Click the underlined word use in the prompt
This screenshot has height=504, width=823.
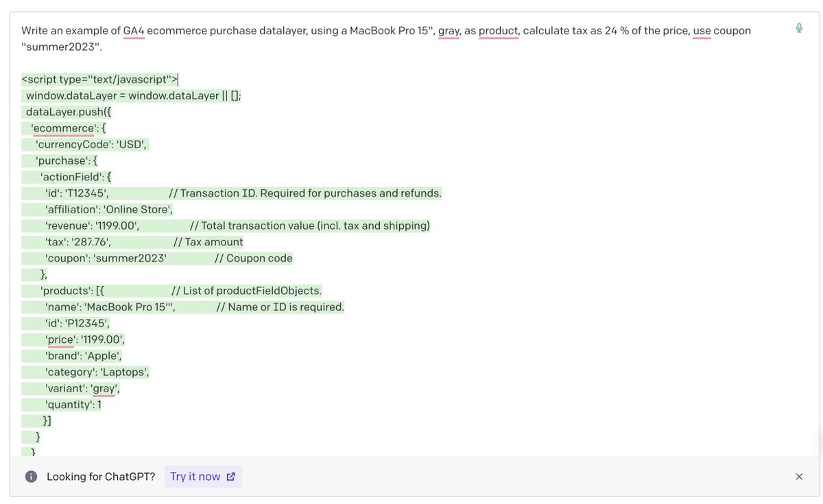click(702, 31)
